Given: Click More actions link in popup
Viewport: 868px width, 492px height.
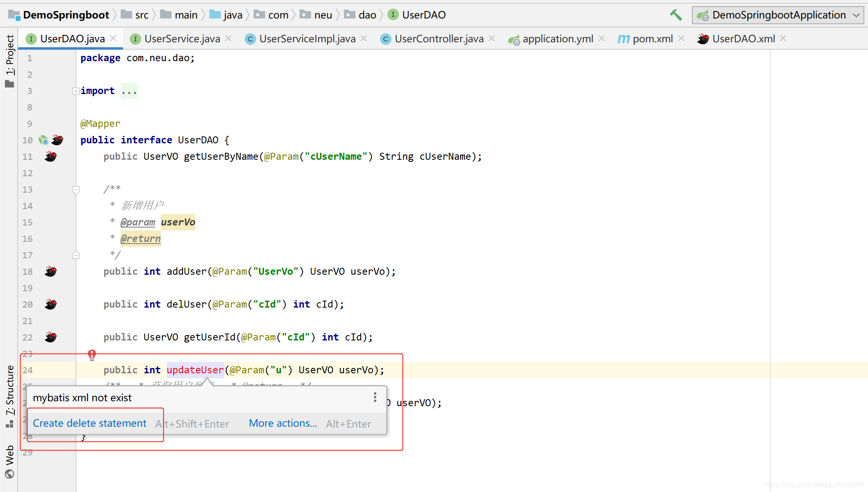Looking at the screenshot, I should (283, 423).
